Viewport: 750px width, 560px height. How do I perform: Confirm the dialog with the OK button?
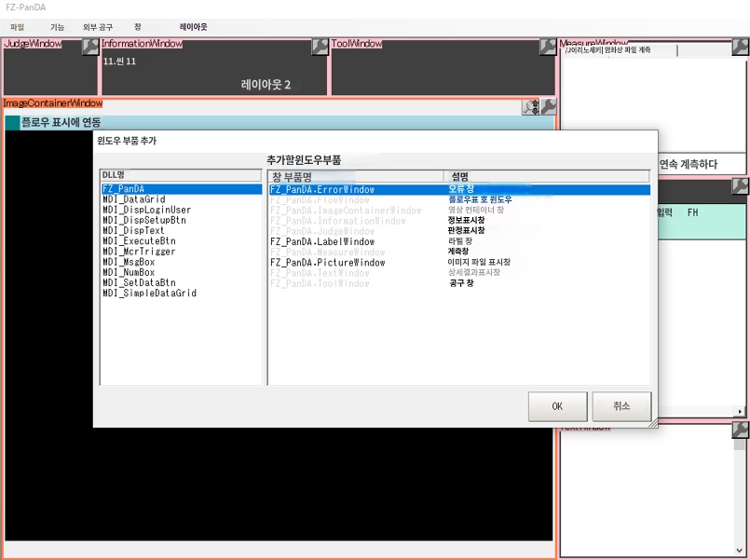pos(558,406)
